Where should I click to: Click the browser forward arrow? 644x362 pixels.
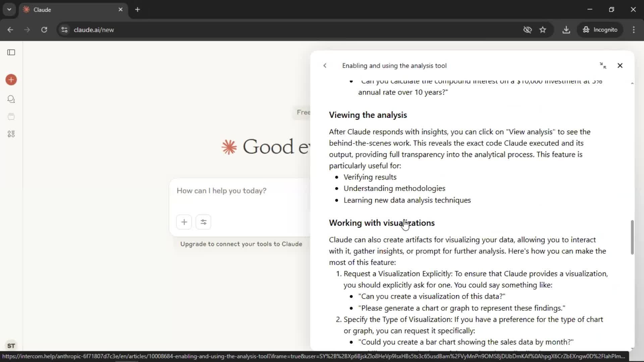(x=27, y=30)
